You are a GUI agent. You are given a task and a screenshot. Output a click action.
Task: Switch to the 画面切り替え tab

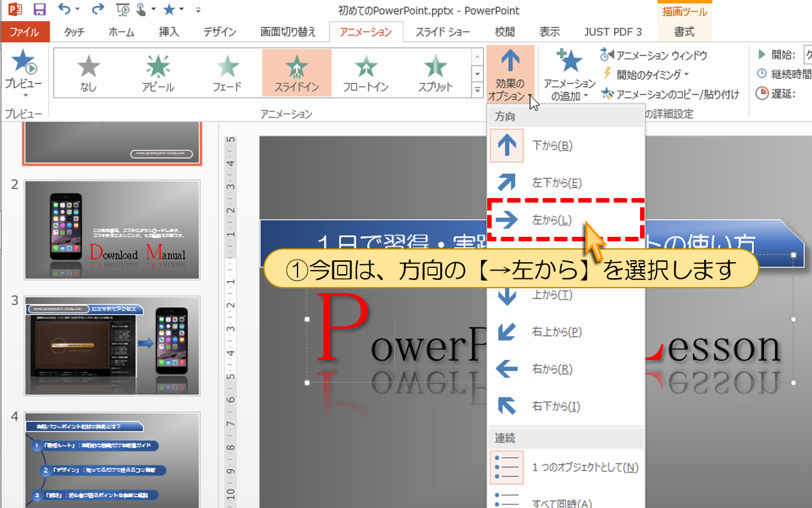[288, 32]
